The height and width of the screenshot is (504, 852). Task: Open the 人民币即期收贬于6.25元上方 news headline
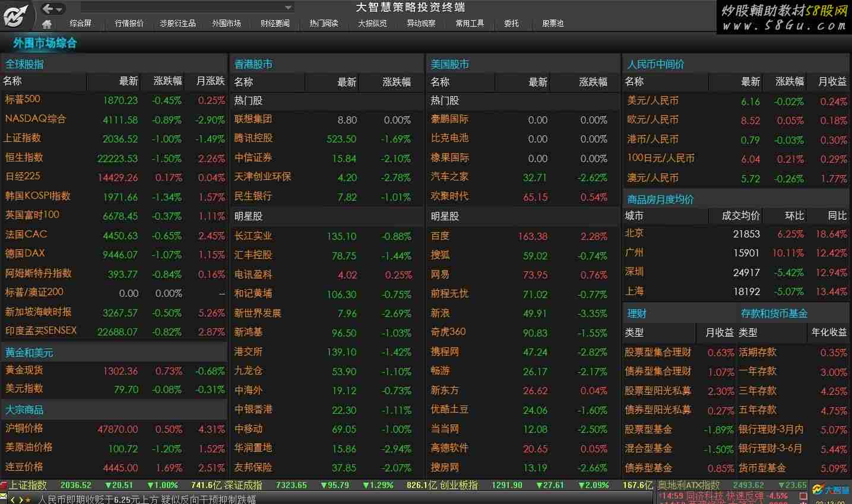coord(147,499)
